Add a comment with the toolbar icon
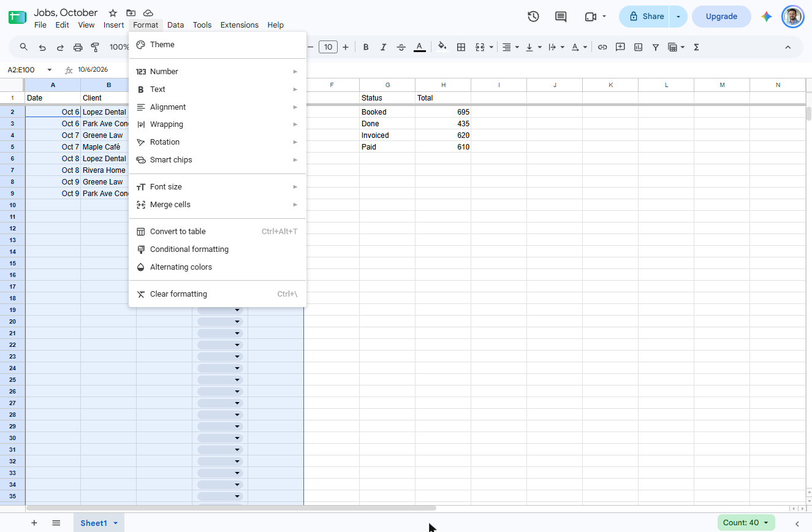Screen dimensions: 812x532 620,47
